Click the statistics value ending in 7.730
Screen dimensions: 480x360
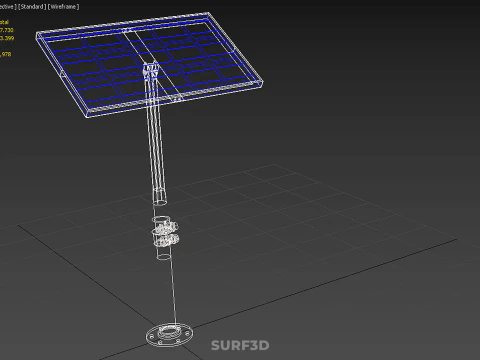pyautogui.click(x=7, y=30)
